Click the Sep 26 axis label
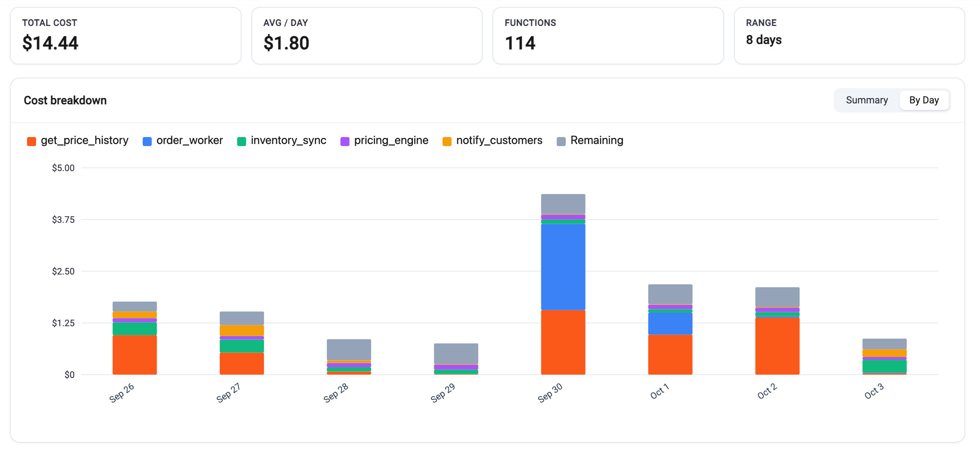This screenshot has height=453, width=980. pos(121,393)
